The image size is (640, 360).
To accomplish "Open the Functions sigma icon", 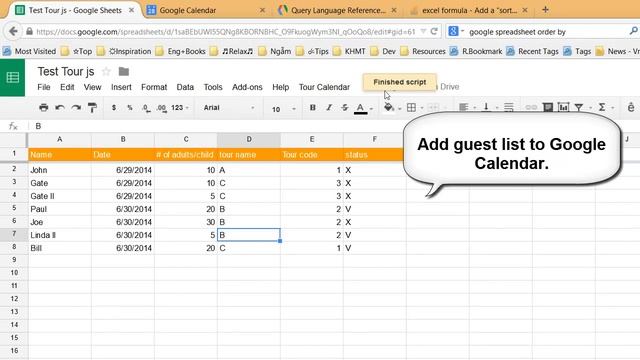I will click(x=602, y=108).
